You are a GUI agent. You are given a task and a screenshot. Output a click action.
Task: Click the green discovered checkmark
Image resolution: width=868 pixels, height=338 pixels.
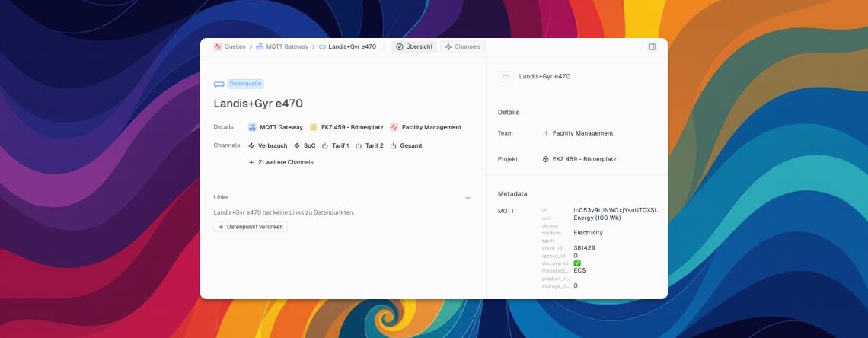(577, 263)
